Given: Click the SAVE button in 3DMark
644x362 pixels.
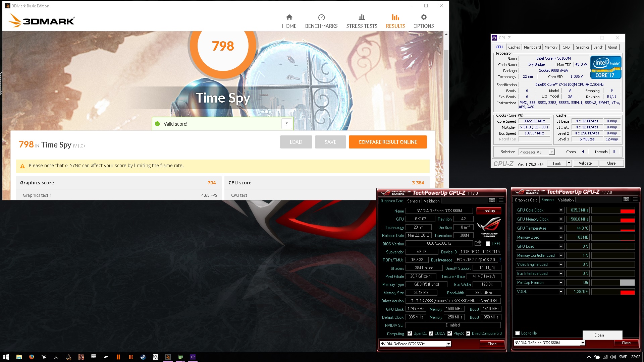Looking at the screenshot, I should coord(330,142).
